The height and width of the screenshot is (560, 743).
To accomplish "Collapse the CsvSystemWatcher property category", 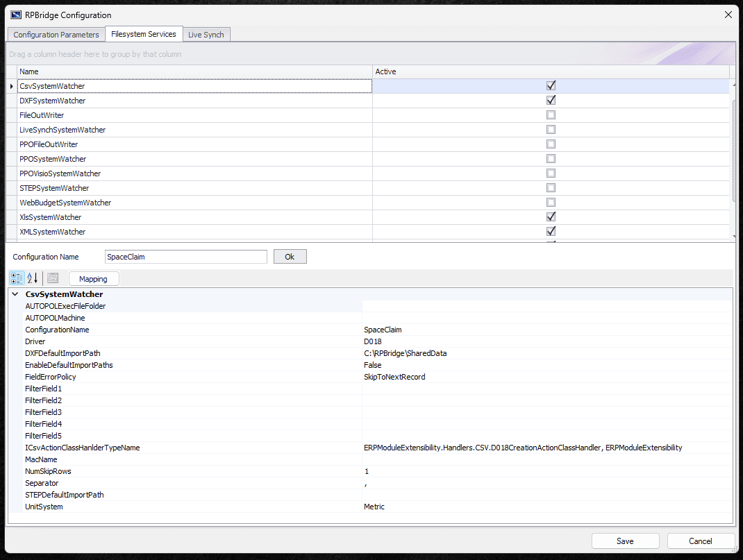I will 15,294.
